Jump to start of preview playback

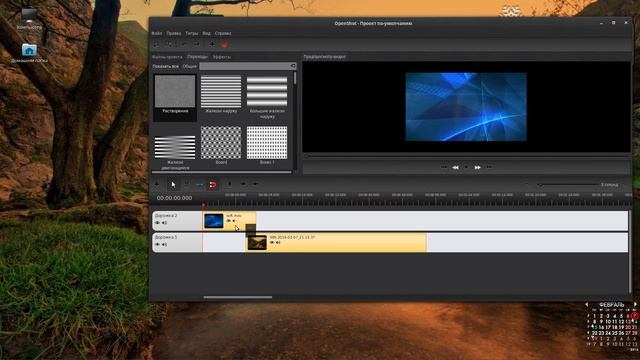[x=444, y=167]
